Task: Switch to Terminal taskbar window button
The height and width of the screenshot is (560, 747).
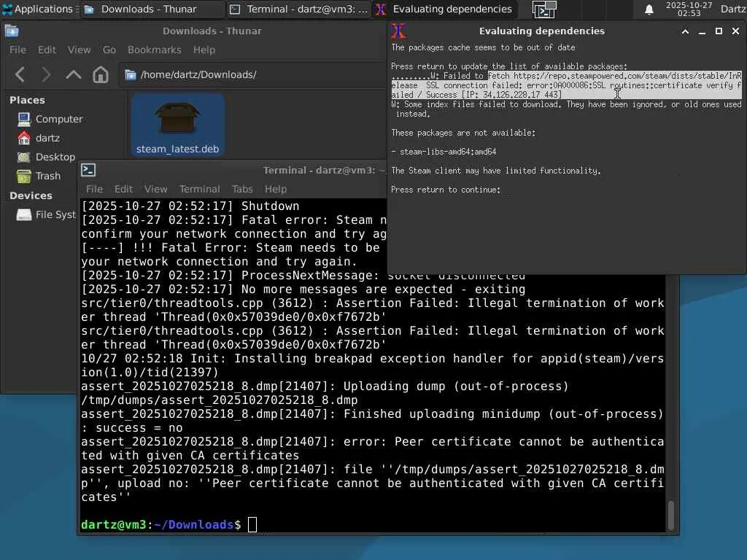Action: [298, 9]
